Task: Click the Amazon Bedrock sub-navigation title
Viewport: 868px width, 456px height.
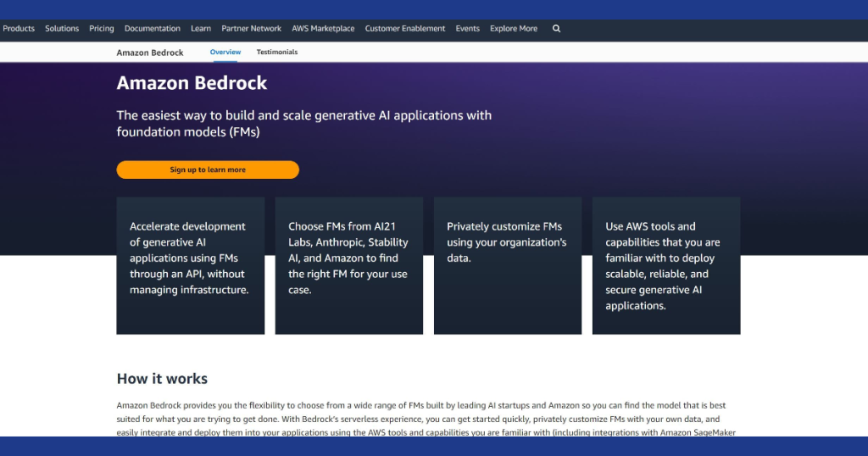Action: point(150,53)
